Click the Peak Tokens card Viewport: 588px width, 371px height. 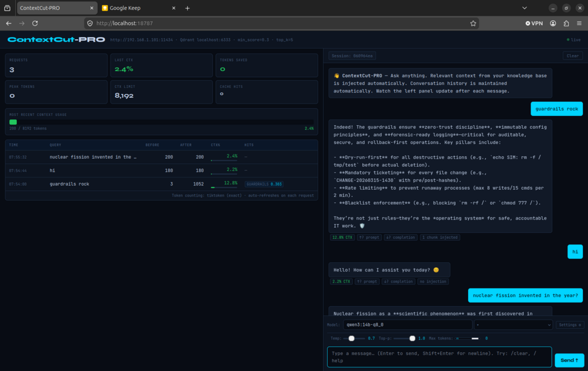pyautogui.click(x=56, y=92)
